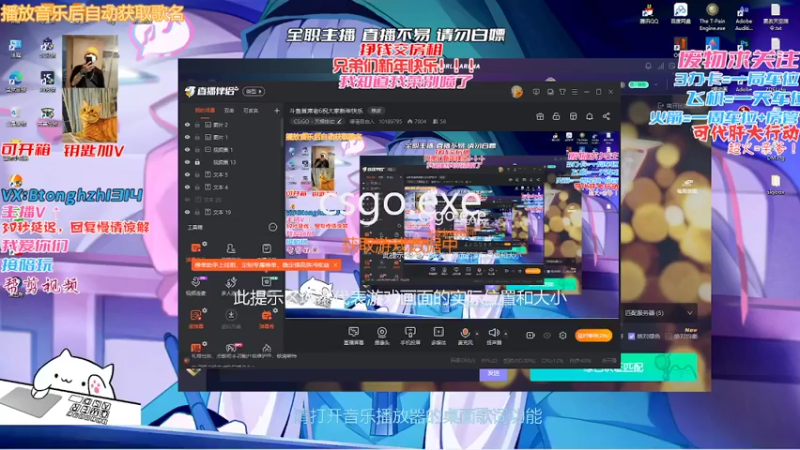800x450 pixels.
Task: Open 腾讯QQ desktop shortcut
Action: point(648,14)
